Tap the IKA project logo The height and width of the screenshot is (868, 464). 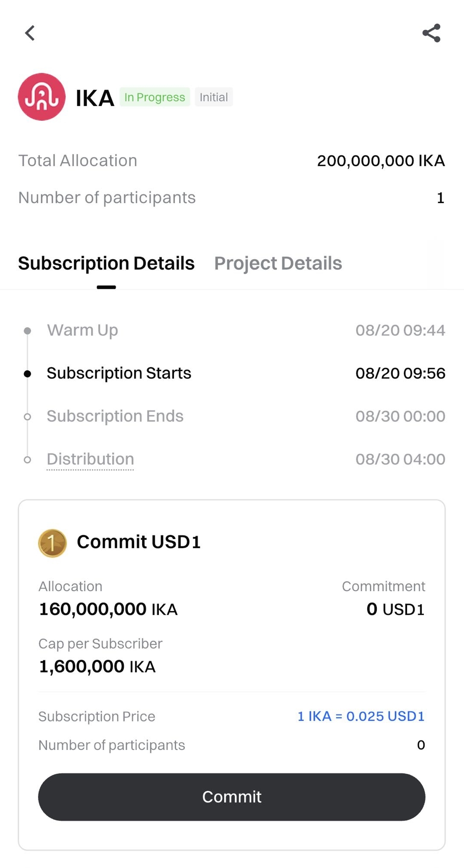pos(41,97)
